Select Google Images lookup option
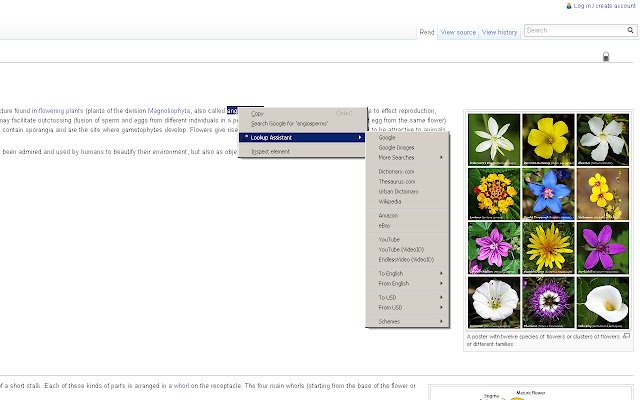 [x=407, y=148]
